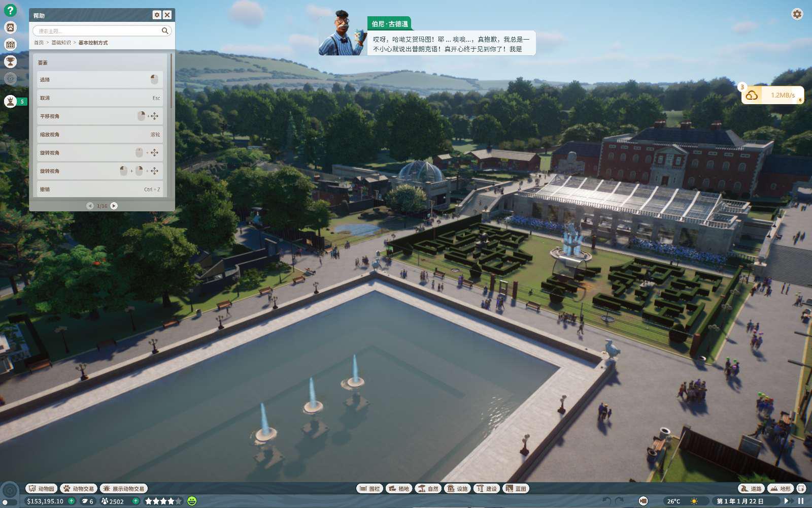Select the 撤销 Ctrl+Z control row

click(x=100, y=189)
